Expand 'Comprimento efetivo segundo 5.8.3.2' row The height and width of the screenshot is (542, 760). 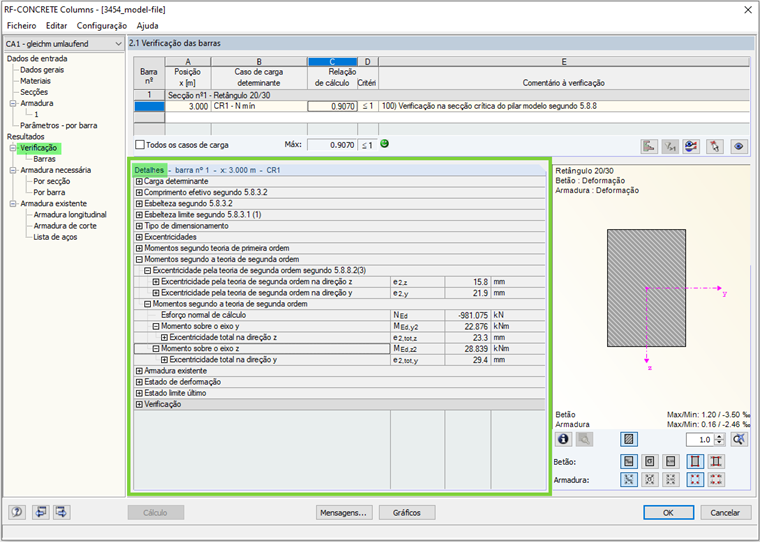[139, 192]
